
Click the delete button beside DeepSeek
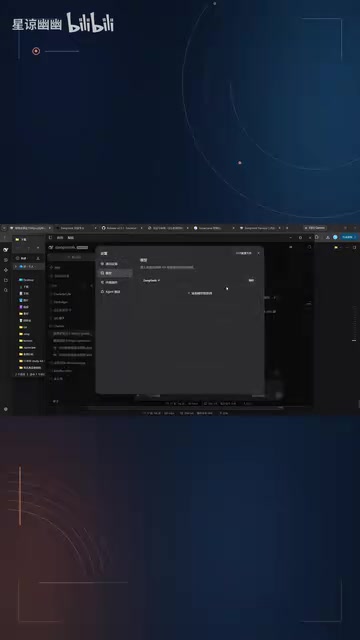point(251,280)
